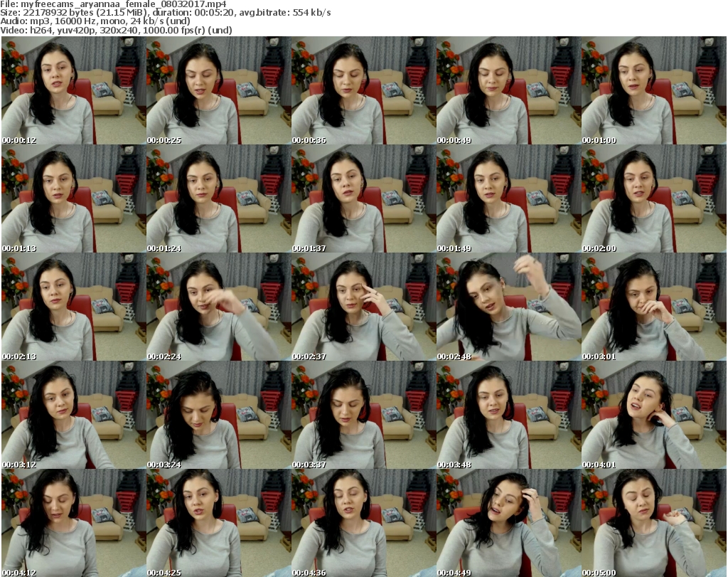Pick the preview frame at 00:02:24
Image resolution: width=728 pixels, height=577 pixels.
tap(218, 307)
